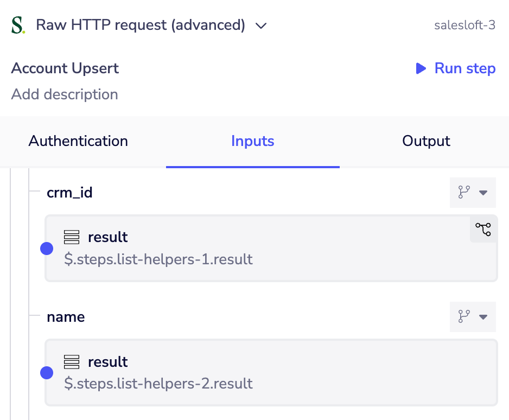
Task: Open the operation chevron beside Raw HTTP request
Action: click(261, 26)
